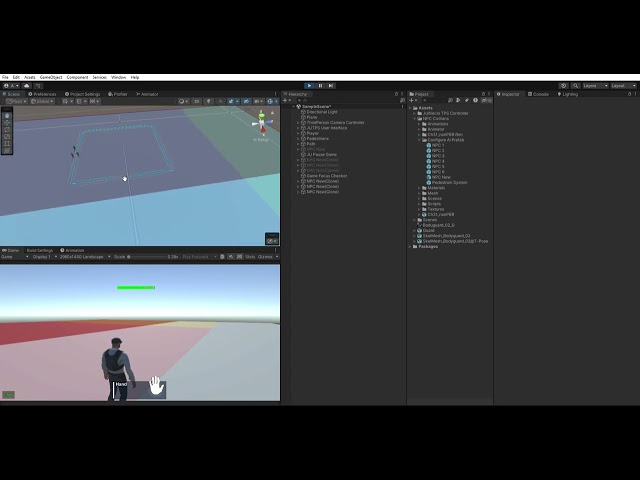The width and height of the screenshot is (640, 480).
Task: Expand ThirdPerson Camera Controller in Hierarchy
Action: point(298,122)
